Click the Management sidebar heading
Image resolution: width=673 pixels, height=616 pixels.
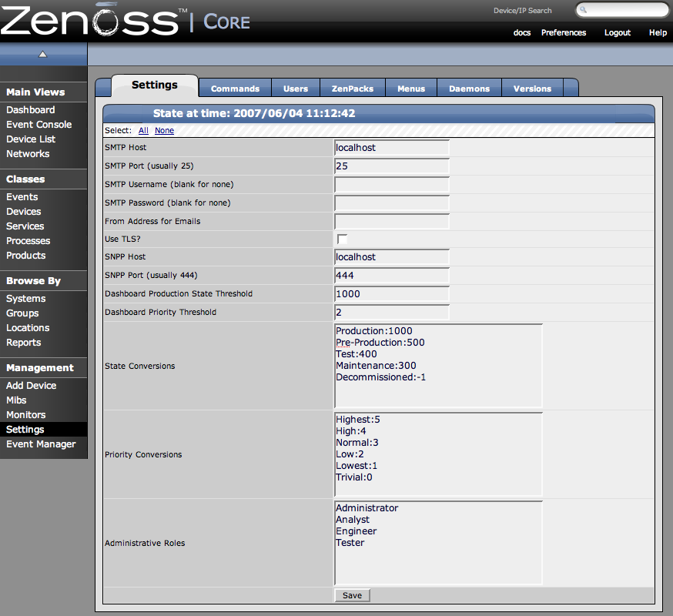pos(40,368)
